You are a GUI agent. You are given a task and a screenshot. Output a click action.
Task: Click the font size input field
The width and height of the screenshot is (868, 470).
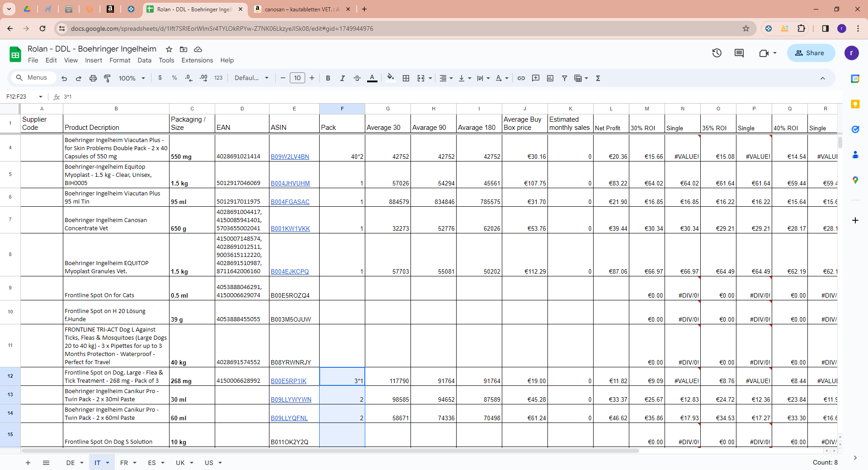point(297,78)
